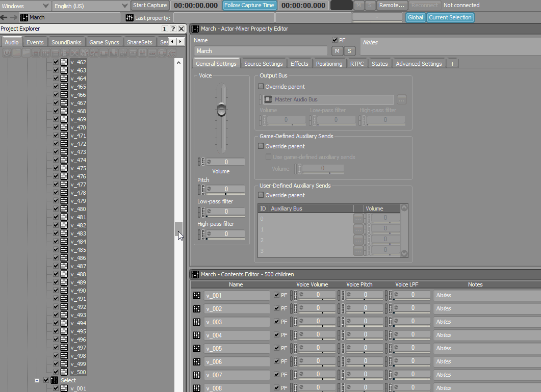This screenshot has width=541, height=392.
Task: Click the Start Capture button
Action: point(150,5)
